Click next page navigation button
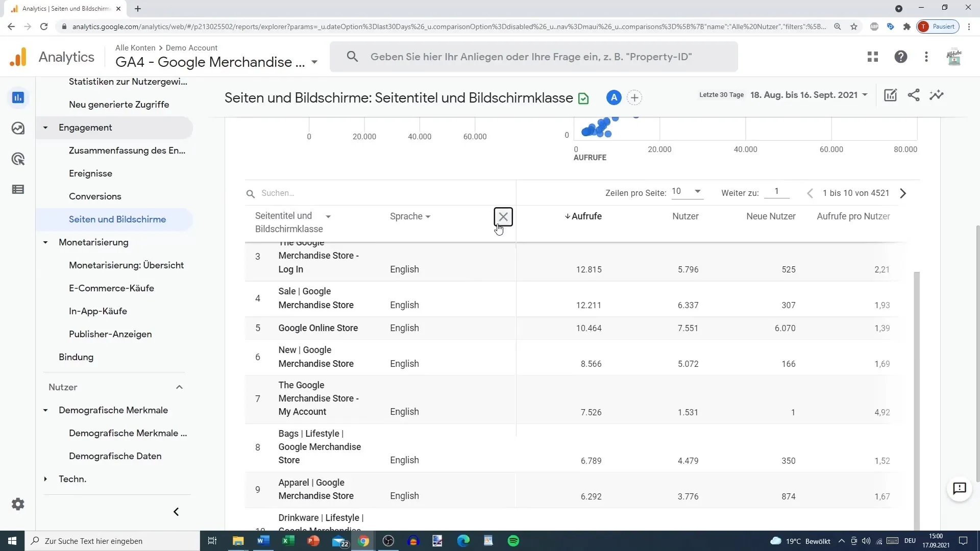The width and height of the screenshot is (980, 551). tap(902, 193)
